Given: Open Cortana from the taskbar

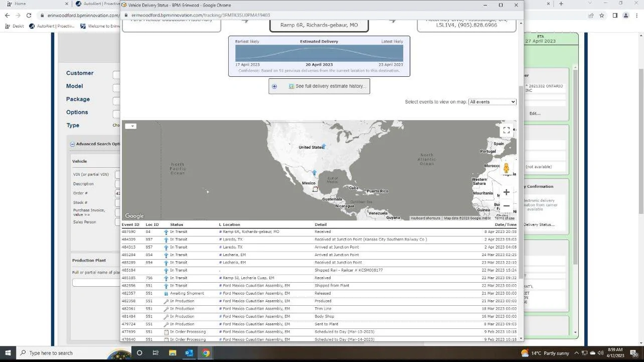Looking at the screenshot, I should pos(139,353).
